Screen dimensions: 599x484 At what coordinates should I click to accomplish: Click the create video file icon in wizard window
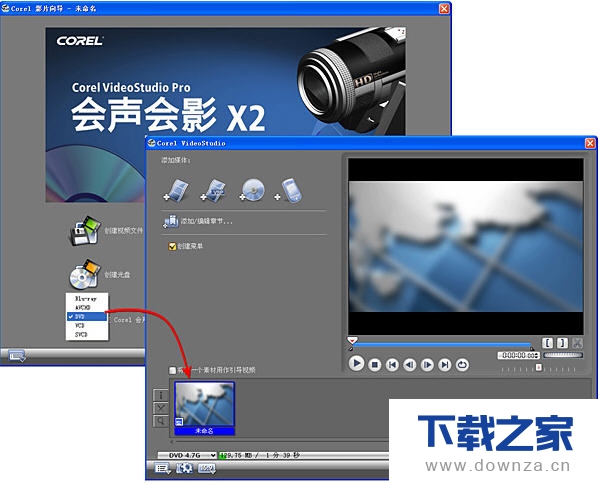click(85, 231)
